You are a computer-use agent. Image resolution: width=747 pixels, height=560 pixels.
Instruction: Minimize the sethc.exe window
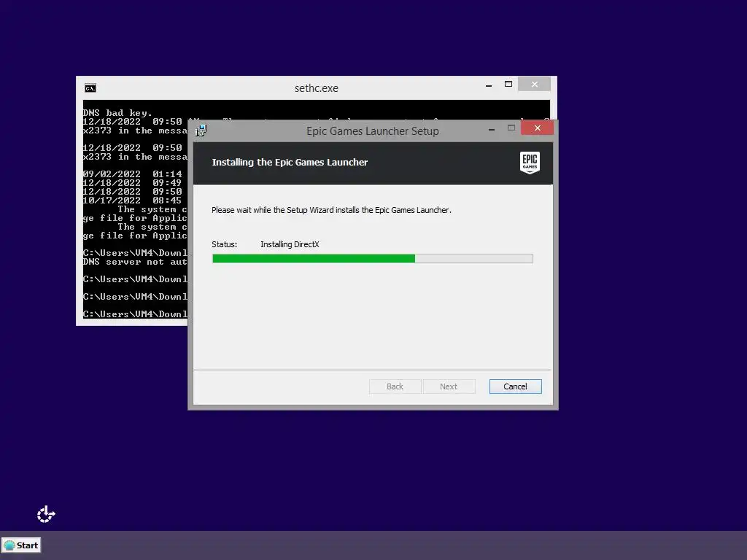(488, 85)
